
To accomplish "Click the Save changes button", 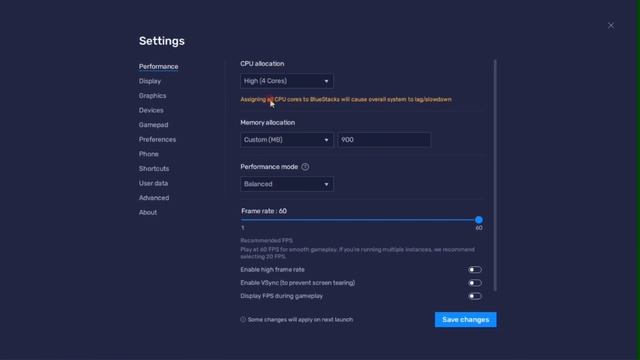I will (465, 320).
